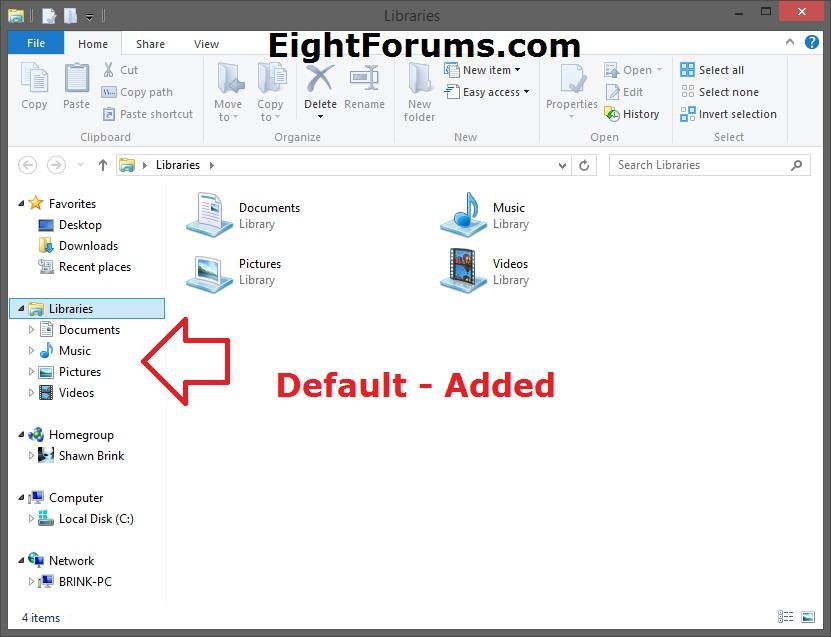
Task: Click the History icon in the Open group
Action: pos(633,113)
